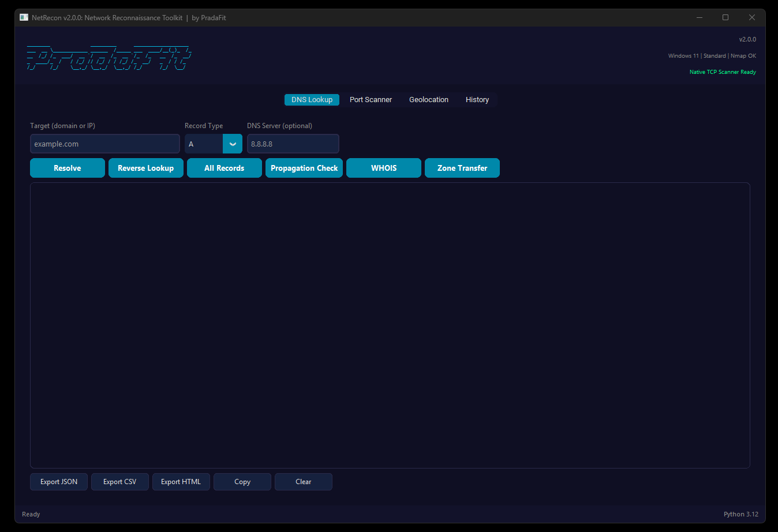Export results as CSV
Viewport: 778px width, 532px height.
120,482
